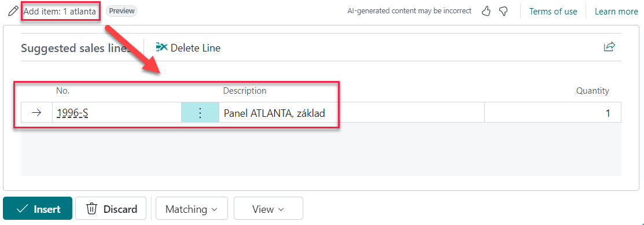
Task: Expand the Matching dropdown
Action: (x=192, y=209)
